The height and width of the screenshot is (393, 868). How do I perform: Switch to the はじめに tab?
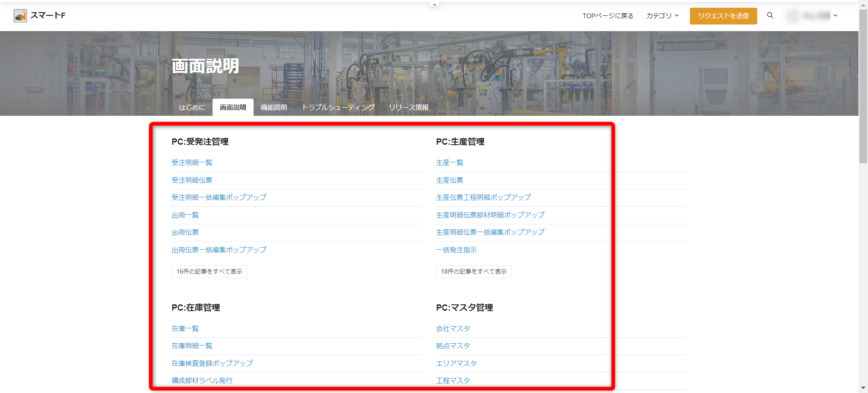(x=192, y=108)
